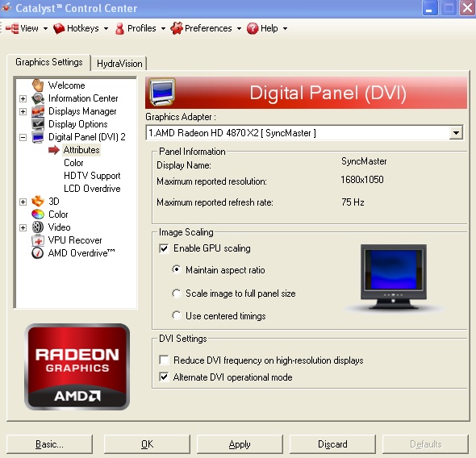
Task: Collapse the Digital Panel (DVI) 2 node
Action: 23,137
